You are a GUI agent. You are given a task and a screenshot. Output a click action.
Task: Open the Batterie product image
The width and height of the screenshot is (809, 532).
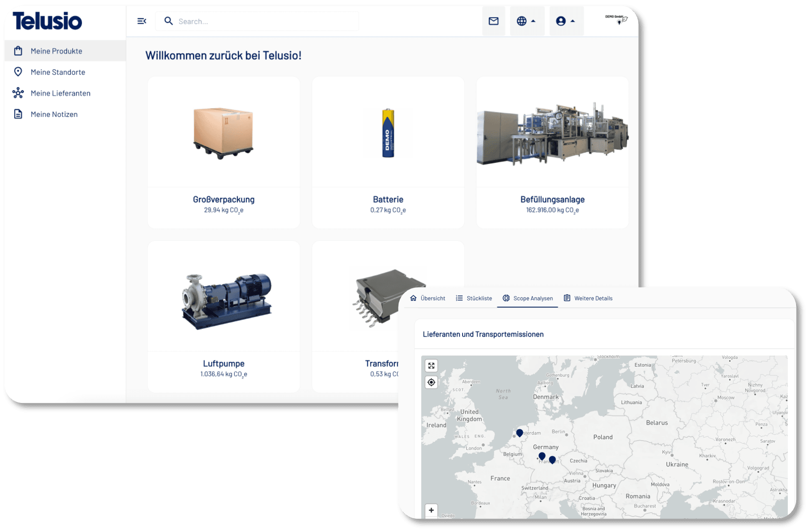(388, 133)
